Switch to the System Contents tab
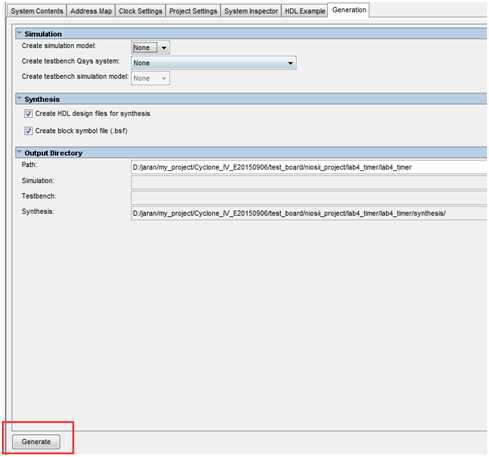This screenshot has height=457, width=489. coord(37,11)
